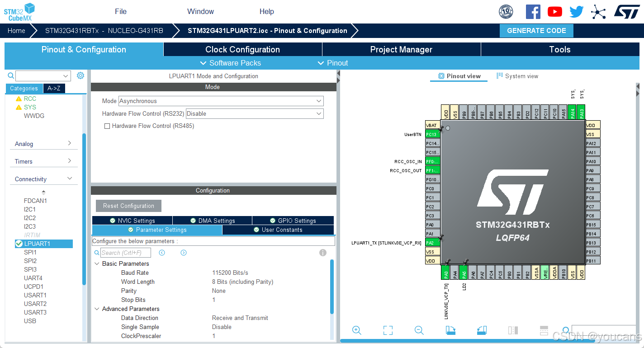Select the green PC13 UserBTN pin
The width and height of the screenshot is (644, 348).
pos(432,134)
